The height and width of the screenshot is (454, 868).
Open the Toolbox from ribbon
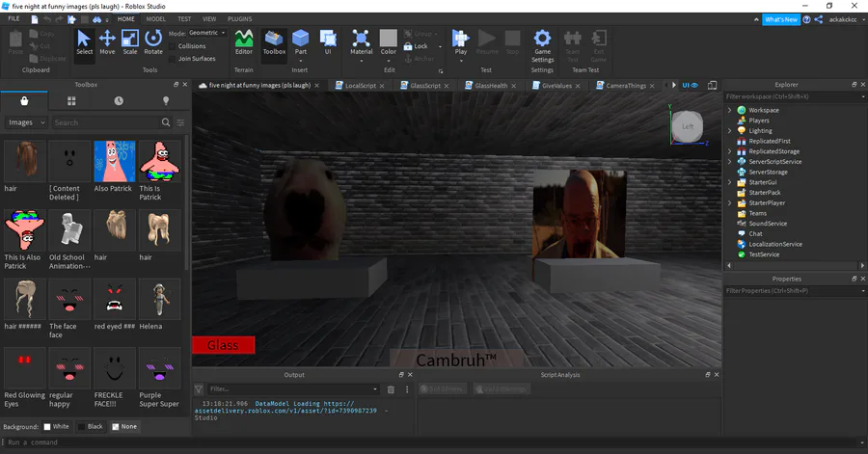click(x=274, y=42)
